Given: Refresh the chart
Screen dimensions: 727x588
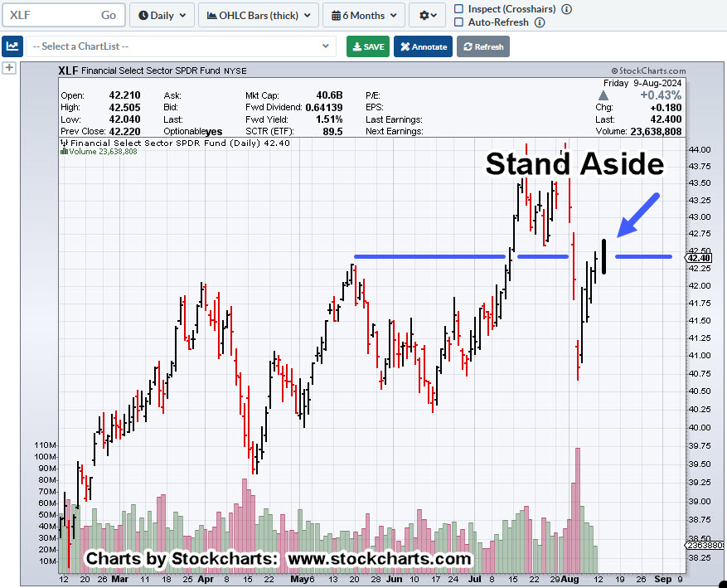Looking at the screenshot, I should click(482, 46).
